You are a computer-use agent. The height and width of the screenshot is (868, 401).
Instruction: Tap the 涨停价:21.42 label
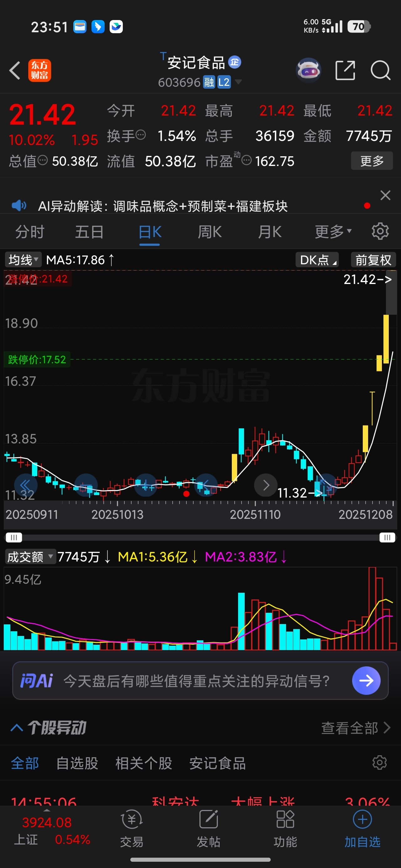38,279
